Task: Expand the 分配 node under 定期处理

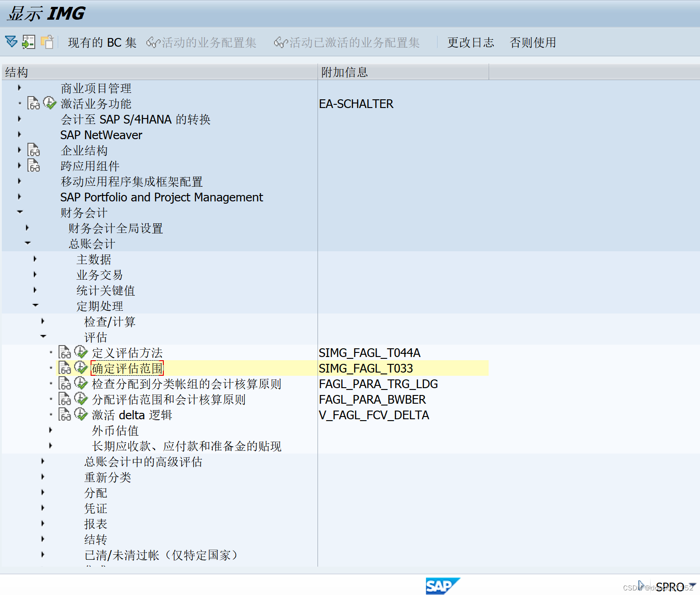Action: click(x=43, y=492)
